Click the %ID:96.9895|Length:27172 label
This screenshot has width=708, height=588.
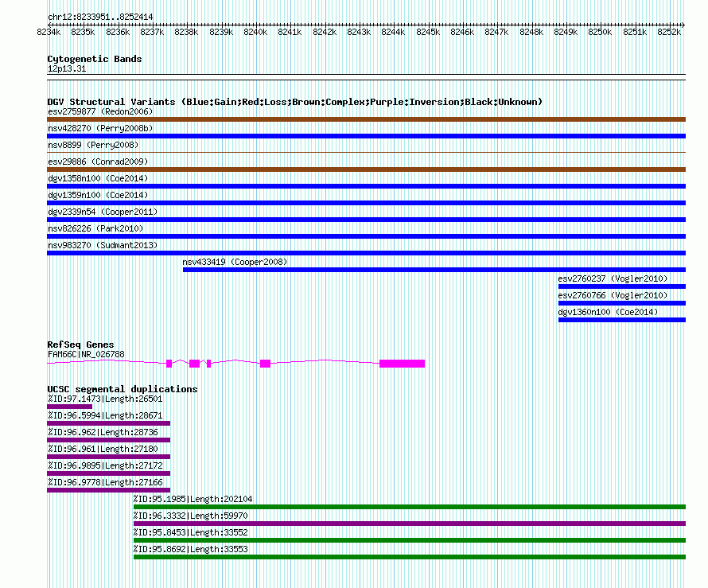105,466
